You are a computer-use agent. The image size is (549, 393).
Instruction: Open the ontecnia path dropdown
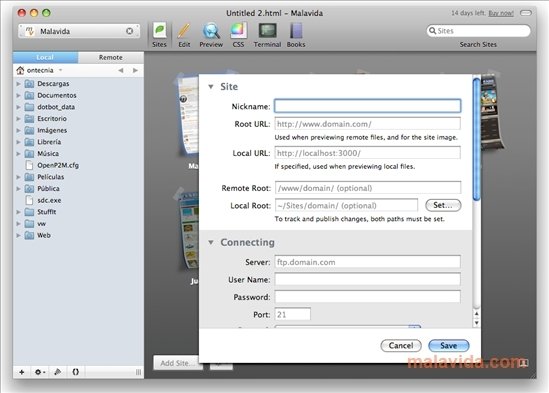click(x=61, y=70)
